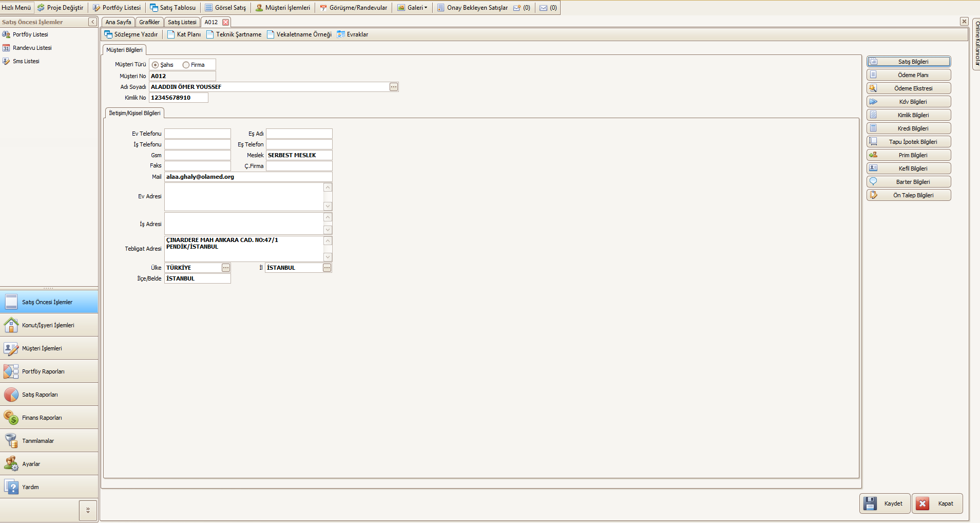Open the Ülke lookup ellipsis button
The width and height of the screenshot is (980, 523).
click(x=226, y=268)
